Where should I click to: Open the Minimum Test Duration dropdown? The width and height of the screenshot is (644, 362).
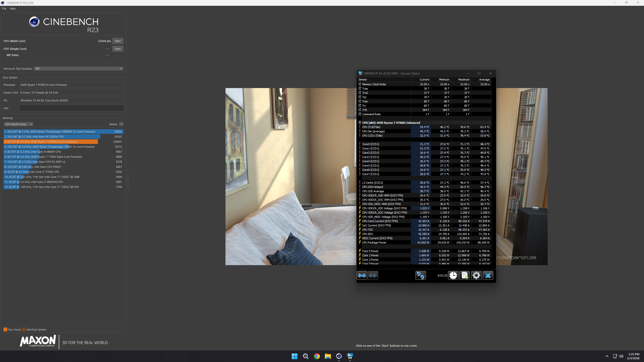point(79,69)
